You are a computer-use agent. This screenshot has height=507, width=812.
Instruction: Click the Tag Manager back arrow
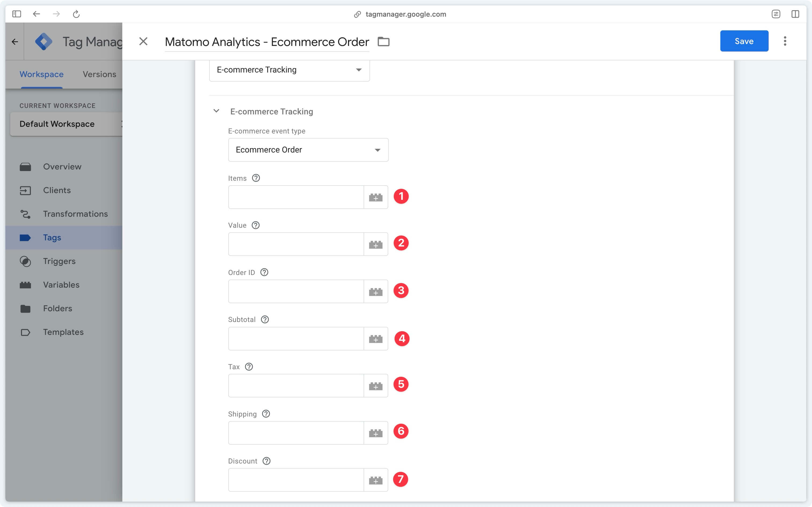15,42
